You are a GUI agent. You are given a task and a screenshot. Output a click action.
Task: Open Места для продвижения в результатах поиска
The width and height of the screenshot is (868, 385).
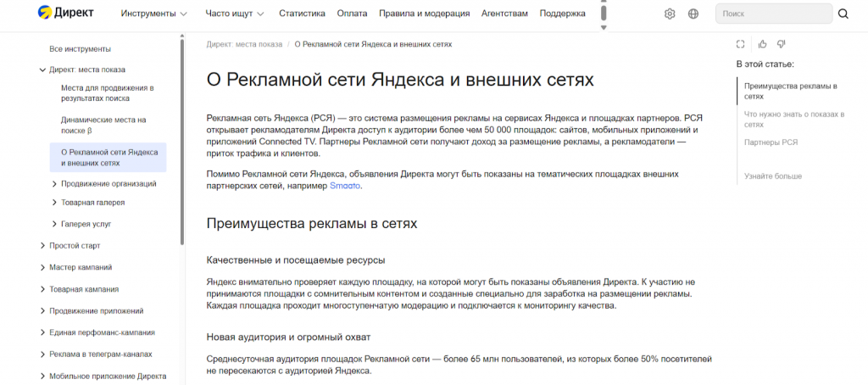tap(108, 93)
